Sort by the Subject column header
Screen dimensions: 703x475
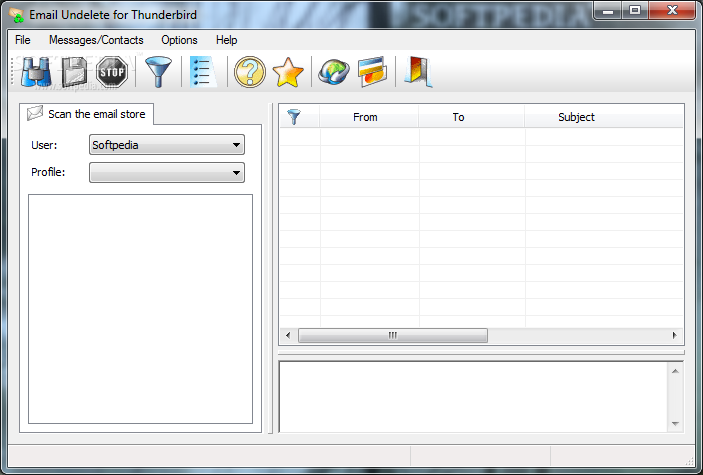tap(604, 117)
